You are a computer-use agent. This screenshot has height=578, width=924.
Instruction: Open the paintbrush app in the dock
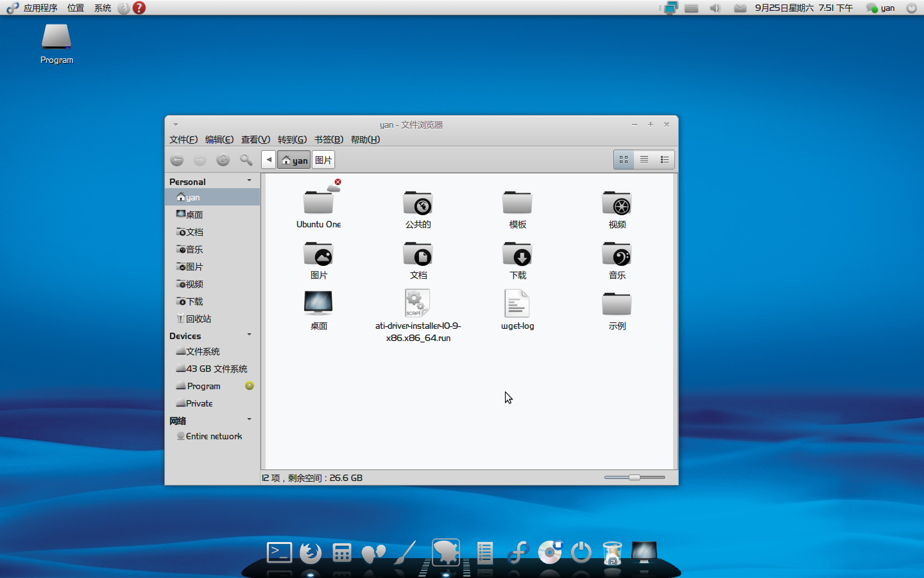pyautogui.click(x=405, y=552)
